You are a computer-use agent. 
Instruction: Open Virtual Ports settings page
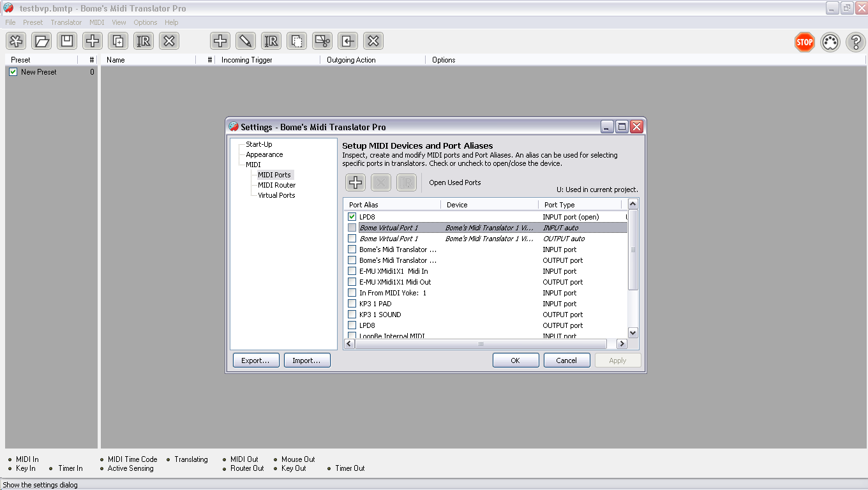tap(276, 195)
